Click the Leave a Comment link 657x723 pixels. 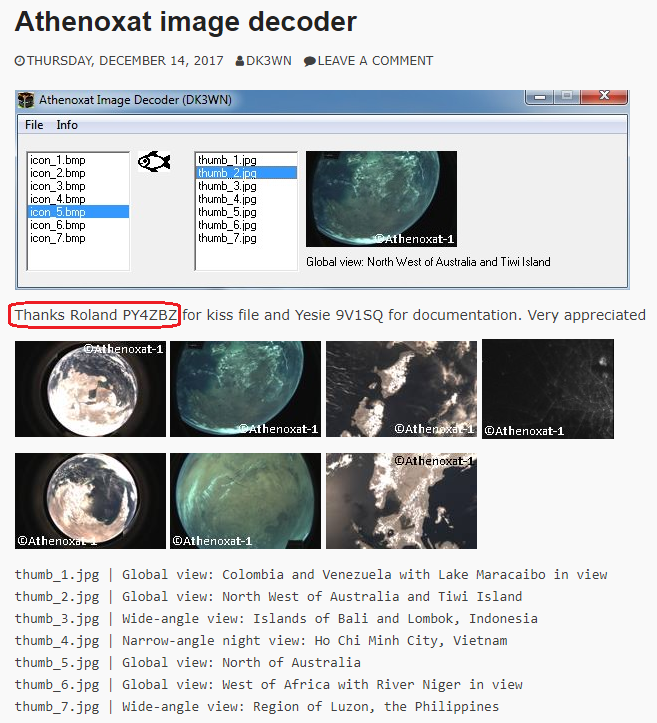pyautogui.click(x=375, y=61)
